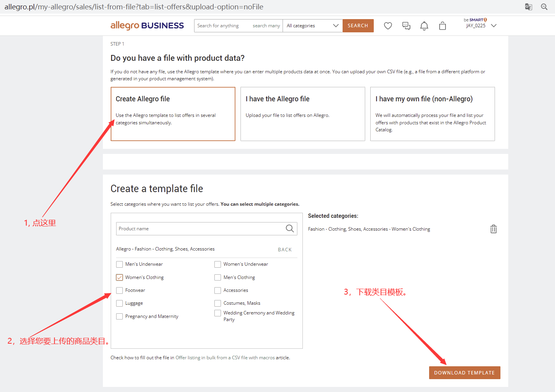
Task: Select I have my own file (non-Allegro)
Action: (x=433, y=114)
